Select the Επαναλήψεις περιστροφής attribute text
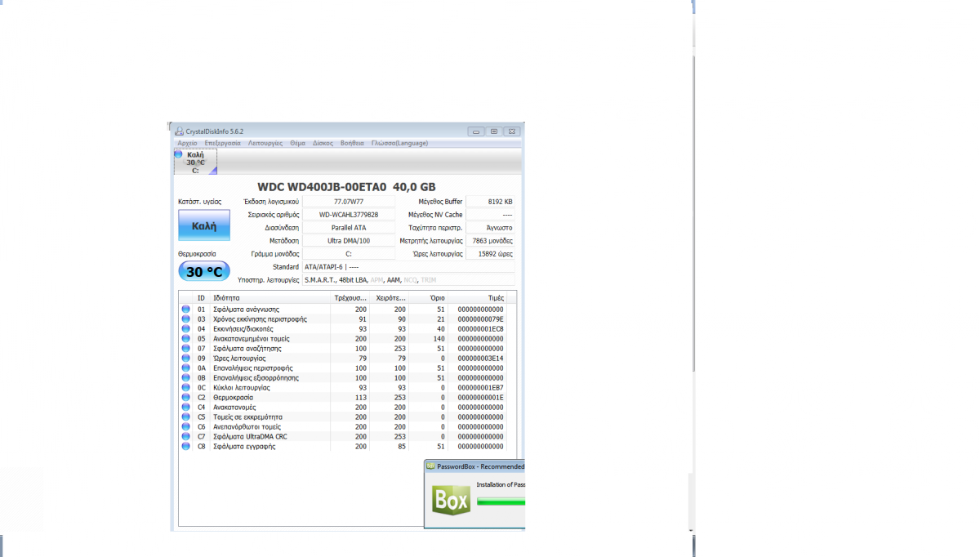 click(252, 368)
